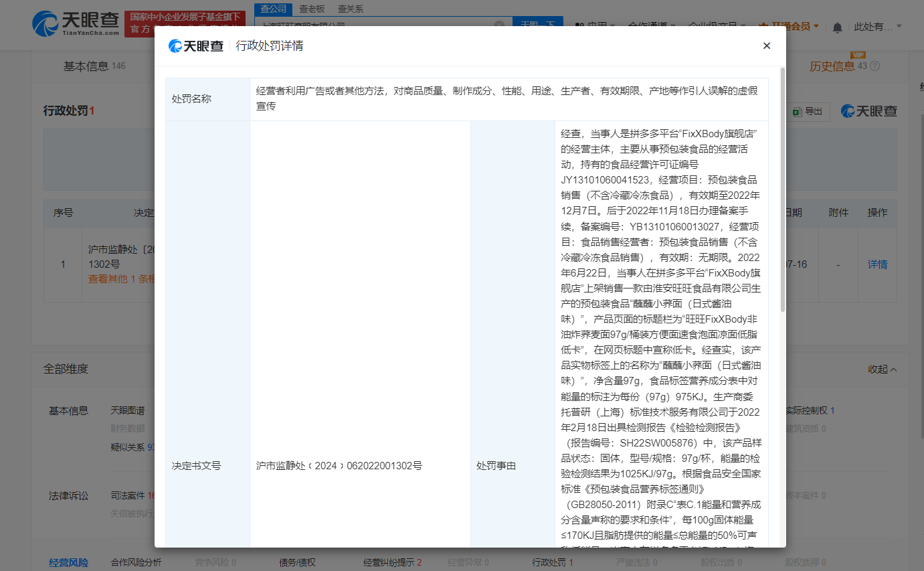Switch to the 查老板 tab
Image resolution: width=924 pixels, height=571 pixels.
pos(312,9)
